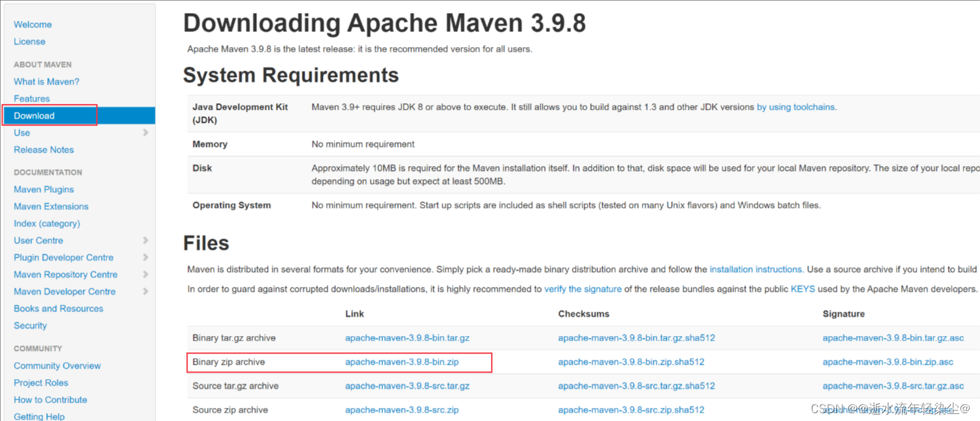Click the 'Java Development Kit (JDK)' cell
Screen dimensions: 980x421
(x=240, y=114)
